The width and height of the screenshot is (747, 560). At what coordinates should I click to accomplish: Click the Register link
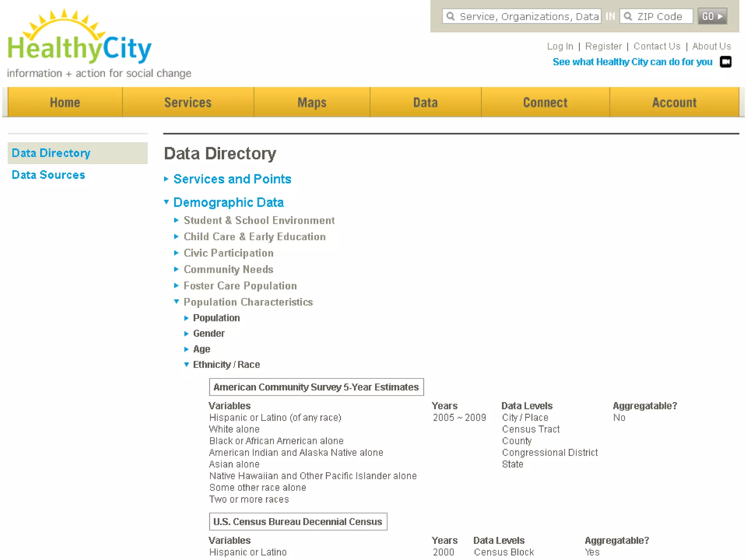(x=603, y=46)
